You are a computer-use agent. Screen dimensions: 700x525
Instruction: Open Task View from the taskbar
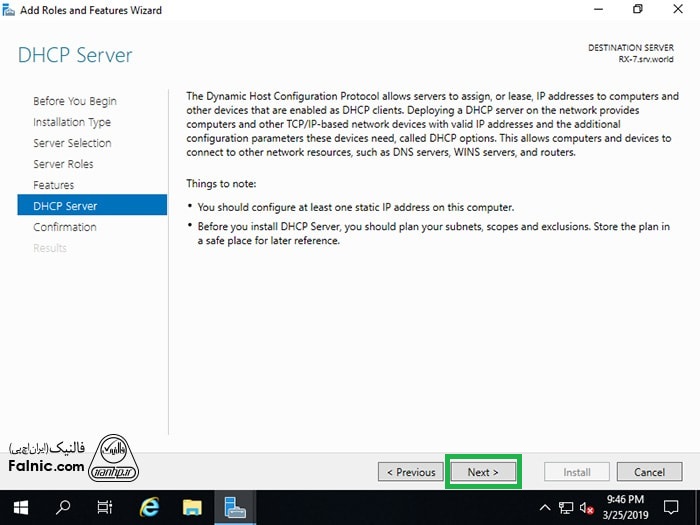point(105,507)
